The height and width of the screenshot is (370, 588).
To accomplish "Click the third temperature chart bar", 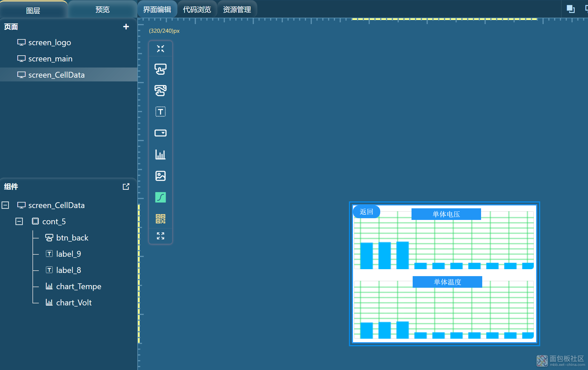I will [x=402, y=330].
